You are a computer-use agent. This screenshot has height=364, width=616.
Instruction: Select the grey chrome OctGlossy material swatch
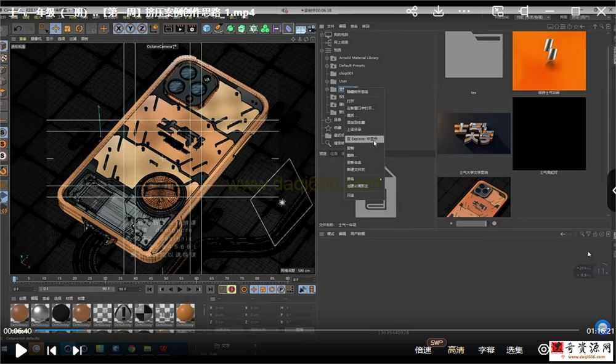tap(40, 315)
